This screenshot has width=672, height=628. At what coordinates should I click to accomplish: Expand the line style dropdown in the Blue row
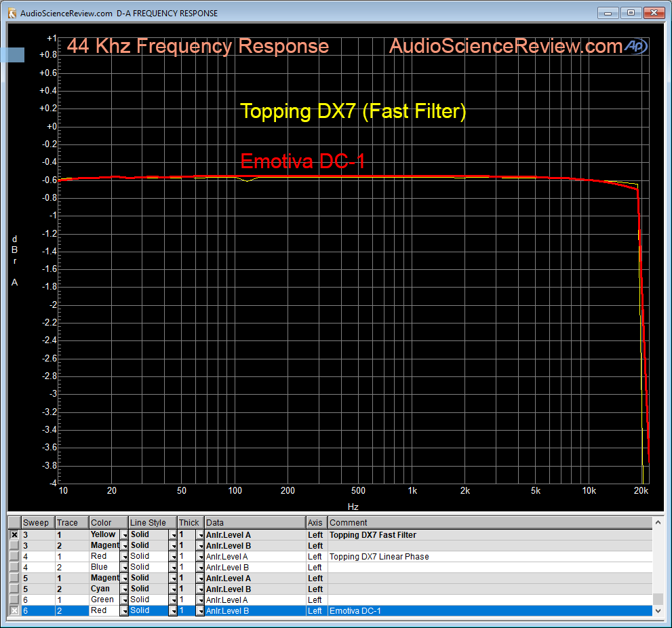[173, 568]
